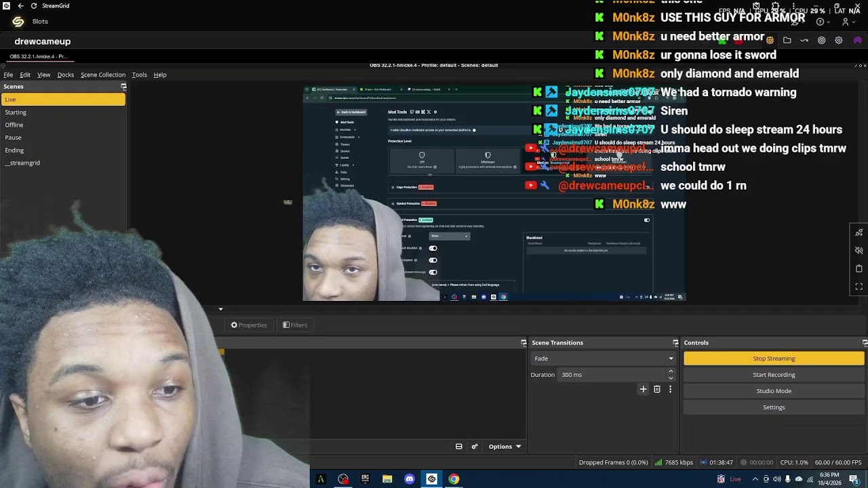
Task: Open Google Chrome from the taskbar
Action: [x=454, y=479]
